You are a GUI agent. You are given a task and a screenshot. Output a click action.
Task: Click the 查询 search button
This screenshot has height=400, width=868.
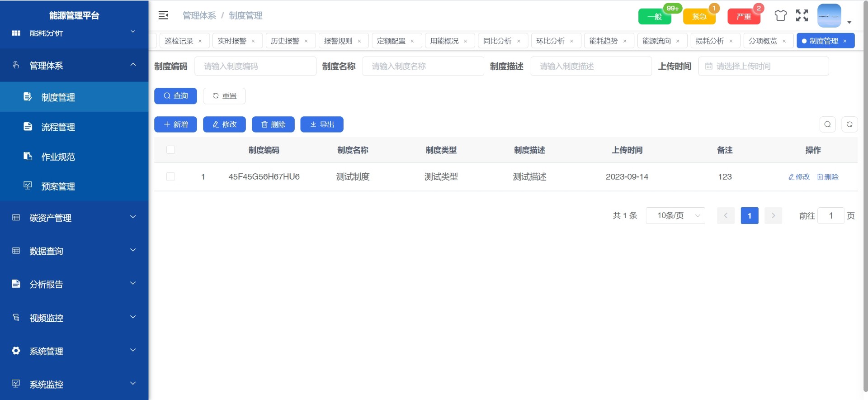click(175, 96)
